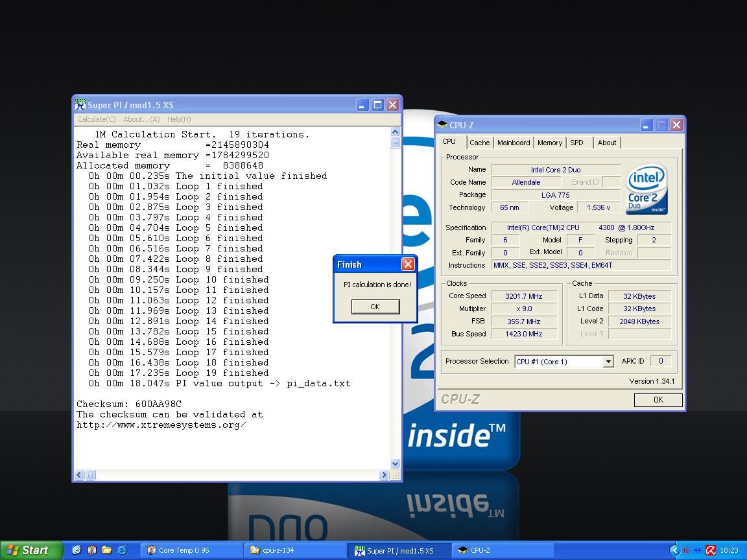The width and height of the screenshot is (747, 560).
Task: Expand hidden tray icons with the arrow
Action: click(x=674, y=550)
